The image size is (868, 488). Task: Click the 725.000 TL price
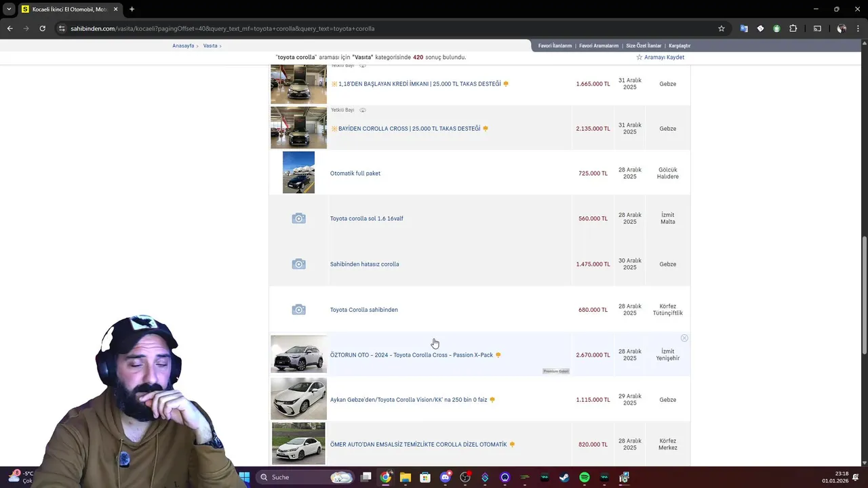pyautogui.click(x=593, y=174)
